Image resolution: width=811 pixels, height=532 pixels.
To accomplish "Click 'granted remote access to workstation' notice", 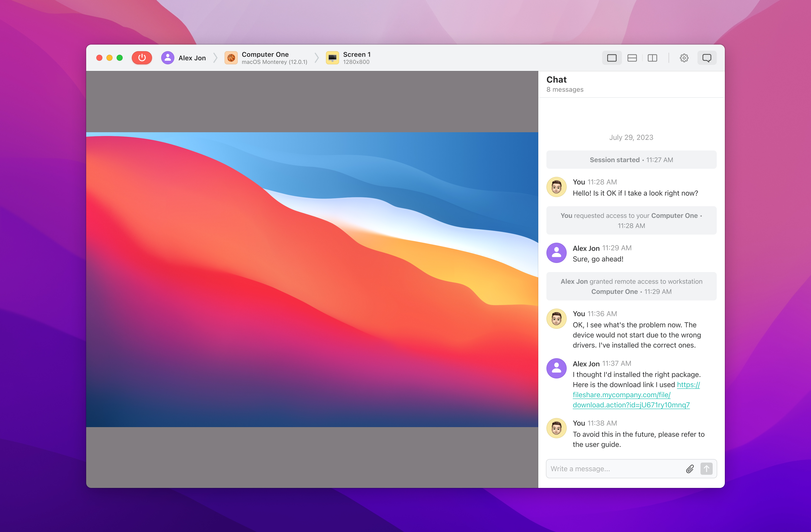I will click(631, 287).
